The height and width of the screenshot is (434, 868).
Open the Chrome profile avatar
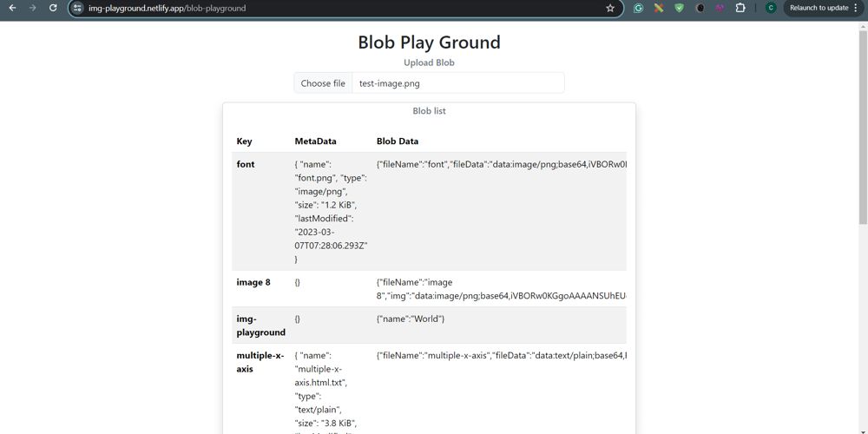pyautogui.click(x=770, y=8)
